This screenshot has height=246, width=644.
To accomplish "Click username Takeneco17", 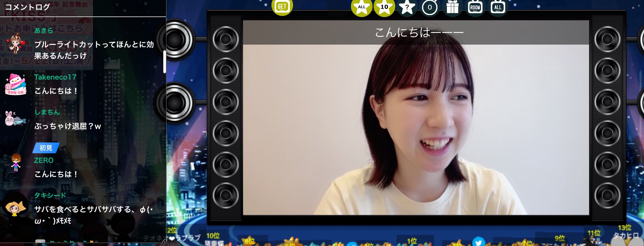I will [55, 77].
